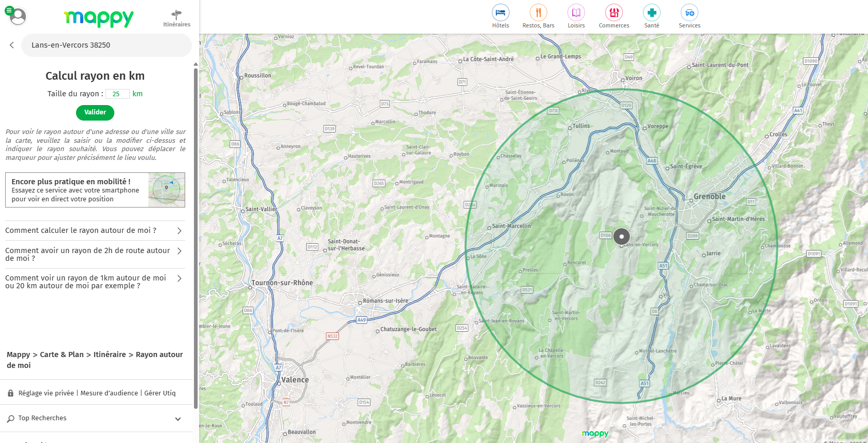868x443 pixels.
Task: Click Voreppe label on the map
Action: (x=658, y=126)
